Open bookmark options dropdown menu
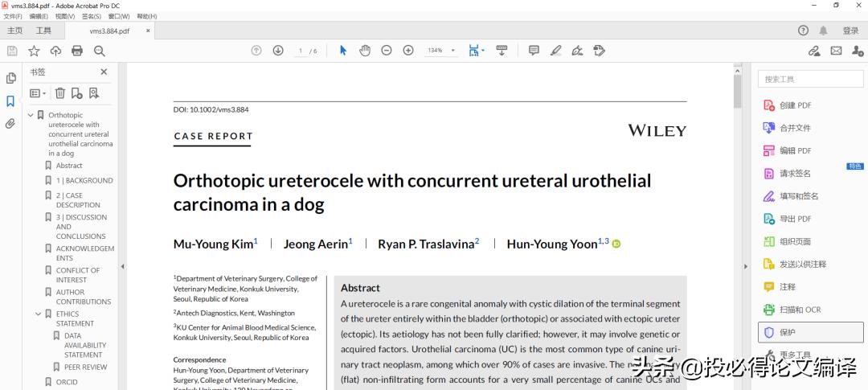 click(38, 93)
